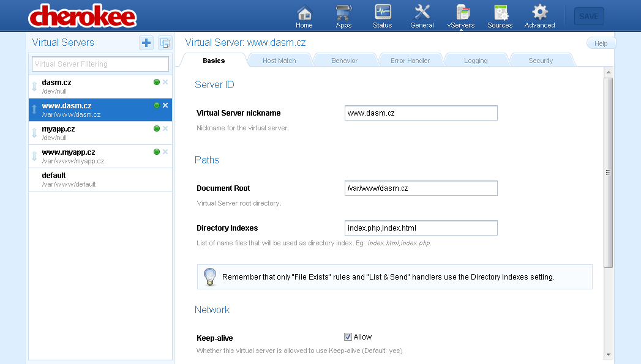
Task: Open the General settings section
Action: click(x=422, y=17)
